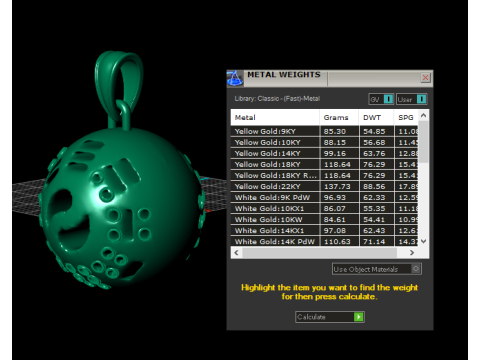The width and height of the screenshot is (480, 360).
Task: Select the White Gold:10KW row
Action: 324,219
